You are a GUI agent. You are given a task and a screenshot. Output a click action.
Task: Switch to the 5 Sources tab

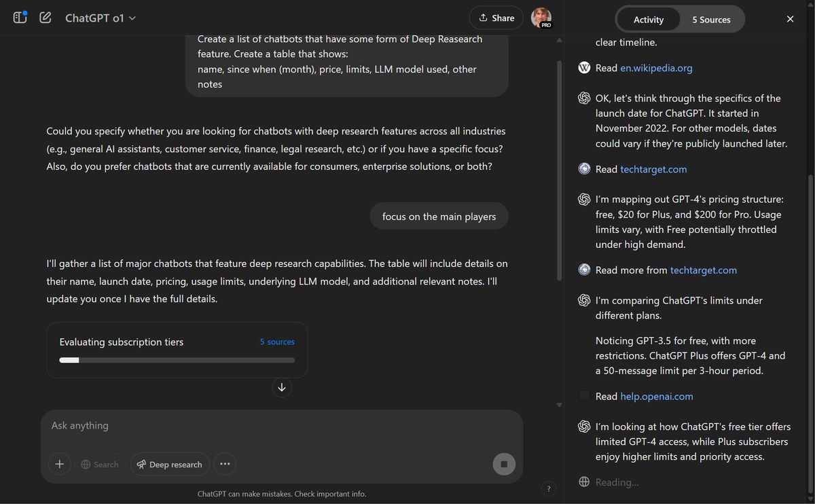click(x=711, y=19)
